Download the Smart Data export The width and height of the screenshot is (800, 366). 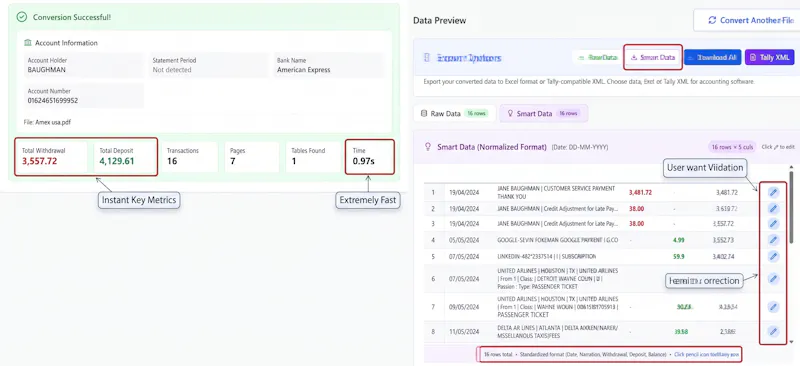point(653,58)
